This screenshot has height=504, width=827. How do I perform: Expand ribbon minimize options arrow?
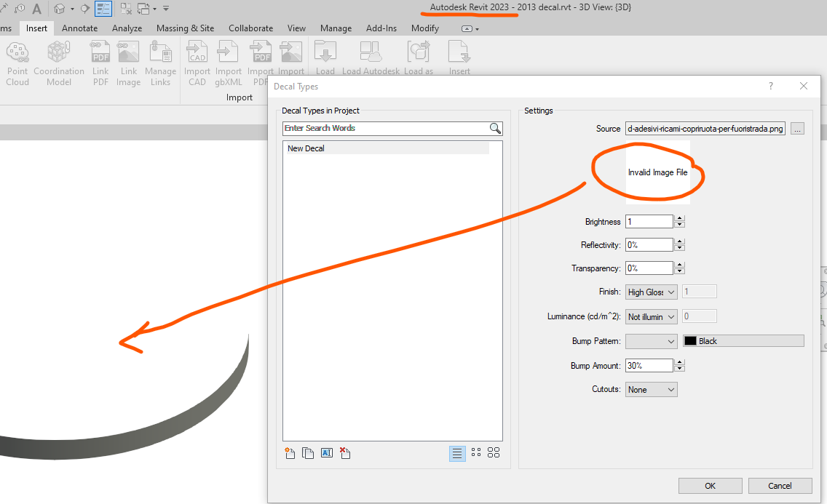(x=478, y=29)
